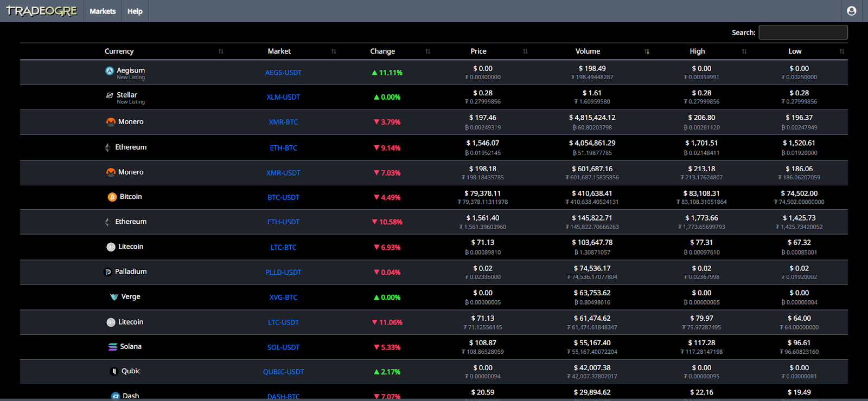
Task: Click the Ethereum icon in ETH-USDT row
Action: [107, 222]
